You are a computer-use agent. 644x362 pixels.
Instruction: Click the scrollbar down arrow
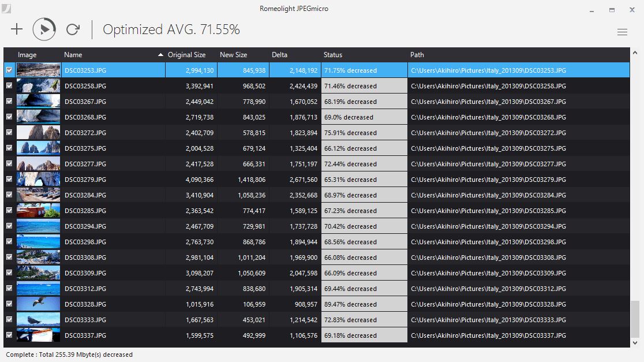click(635, 342)
